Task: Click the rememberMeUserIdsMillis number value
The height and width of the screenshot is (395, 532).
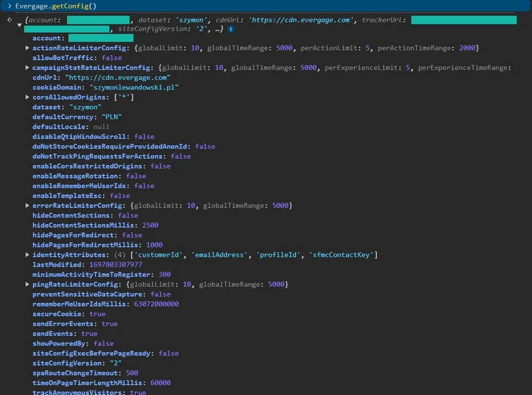Action: (x=156, y=304)
